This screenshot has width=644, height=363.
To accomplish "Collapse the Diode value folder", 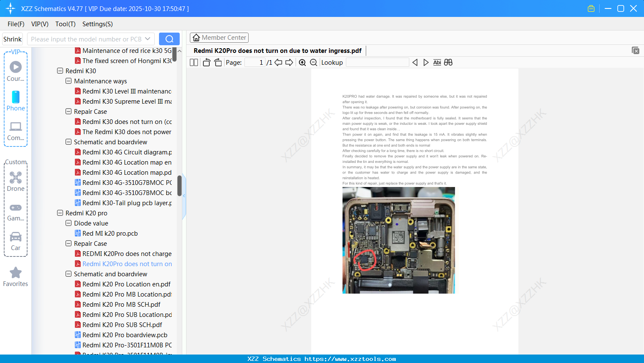I will click(69, 223).
